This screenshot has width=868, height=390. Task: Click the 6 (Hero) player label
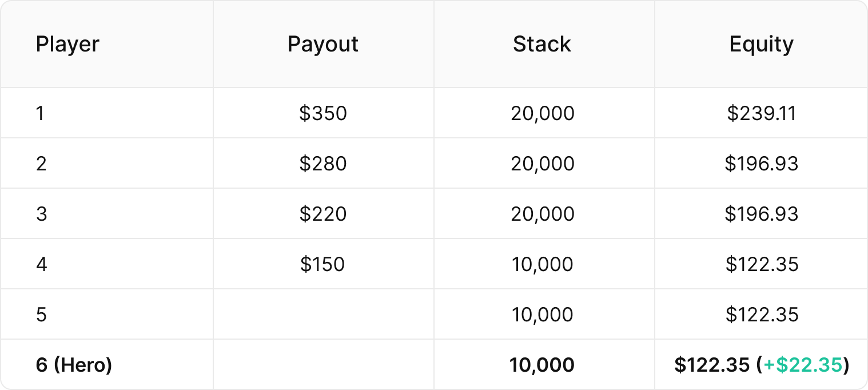(74, 365)
